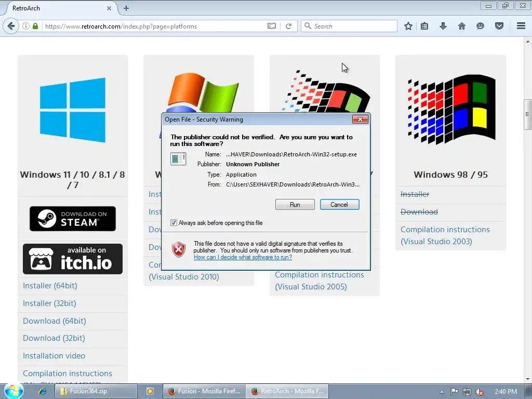
Task: Click the Windows 98/95 logo image
Action: (x=451, y=110)
